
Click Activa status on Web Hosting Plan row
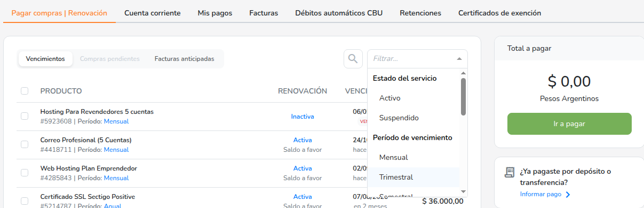(x=303, y=168)
